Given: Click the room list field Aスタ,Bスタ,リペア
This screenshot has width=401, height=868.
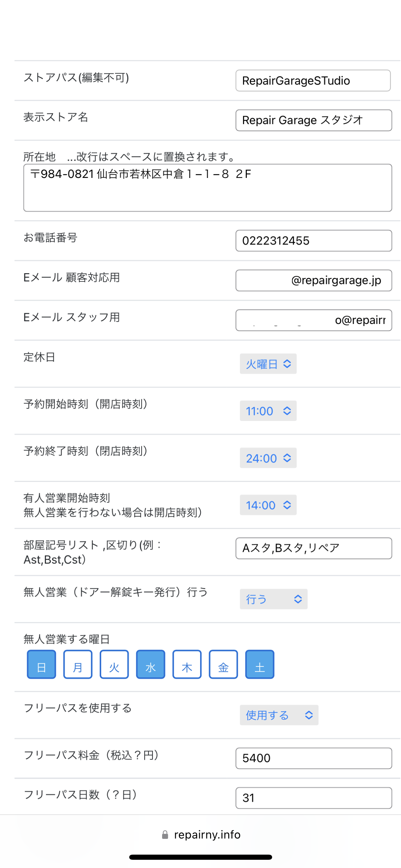Looking at the screenshot, I should point(314,548).
